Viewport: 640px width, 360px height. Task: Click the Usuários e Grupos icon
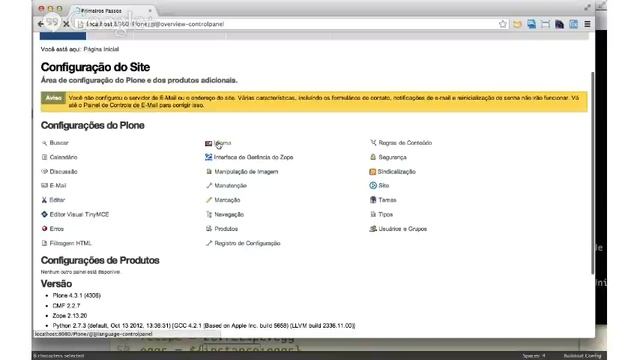click(x=373, y=229)
